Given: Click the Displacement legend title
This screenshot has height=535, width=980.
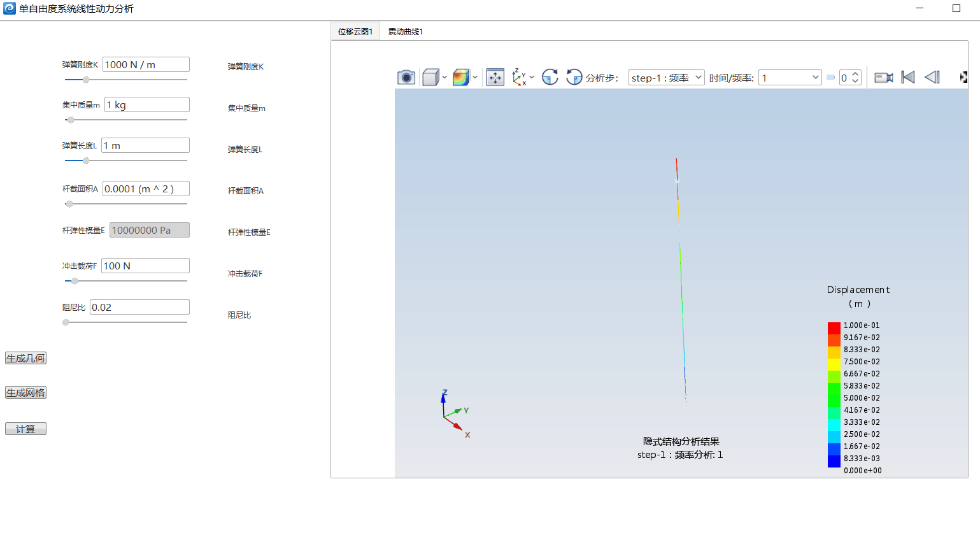Looking at the screenshot, I should tap(858, 290).
